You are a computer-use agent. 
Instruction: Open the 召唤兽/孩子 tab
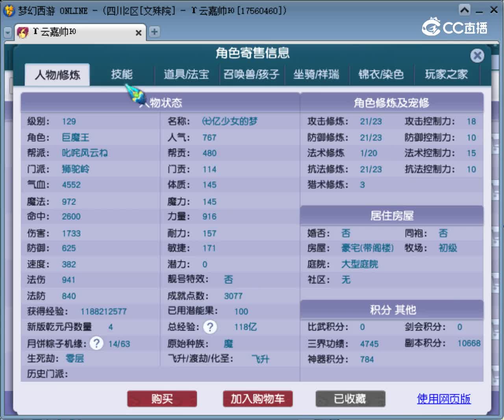point(251,74)
